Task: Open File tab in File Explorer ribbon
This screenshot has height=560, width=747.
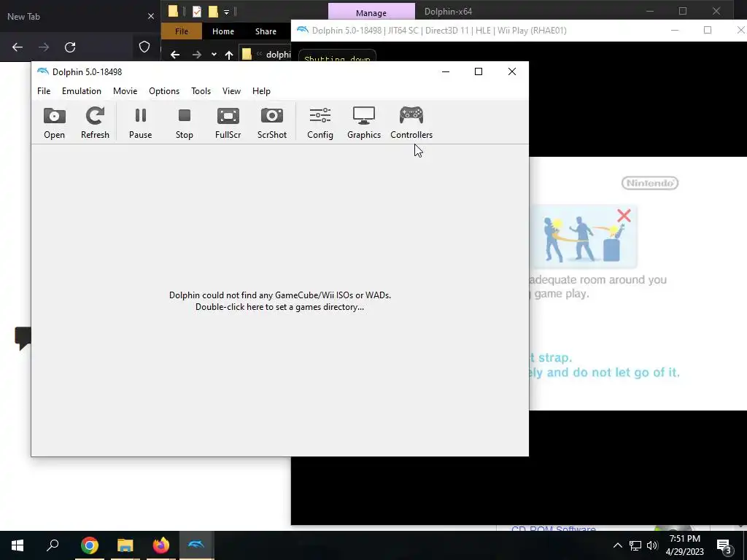Action: pyautogui.click(x=182, y=31)
